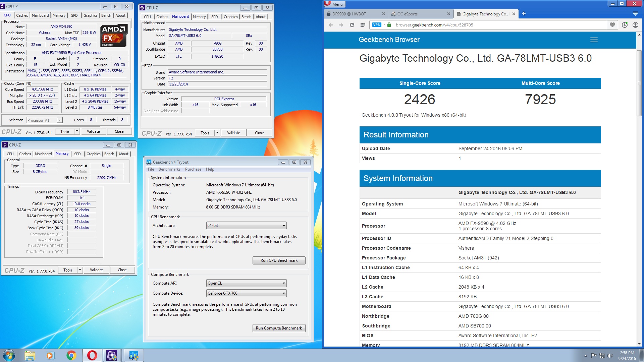Open network tray icon
The height and width of the screenshot is (362, 644).
pos(602,356)
